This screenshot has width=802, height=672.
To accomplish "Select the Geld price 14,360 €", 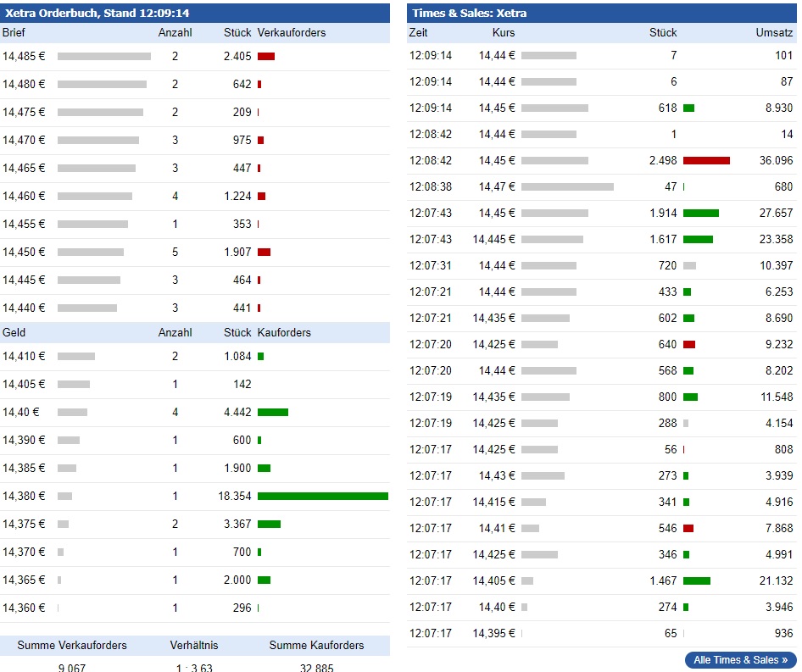I will [x=24, y=608].
